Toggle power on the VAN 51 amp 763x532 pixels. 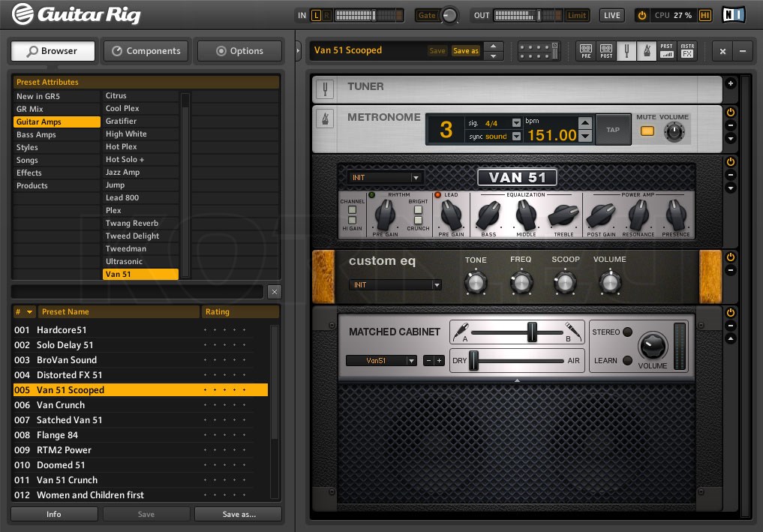(x=731, y=161)
